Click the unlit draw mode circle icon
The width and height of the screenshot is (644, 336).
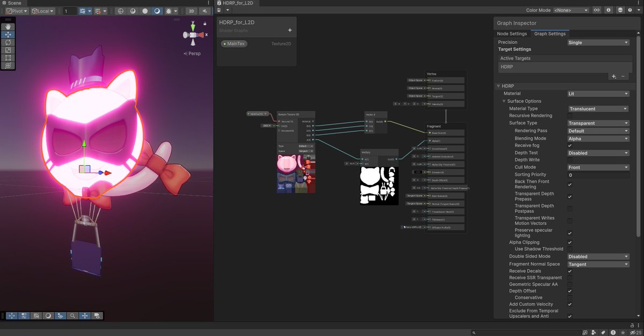point(144,11)
